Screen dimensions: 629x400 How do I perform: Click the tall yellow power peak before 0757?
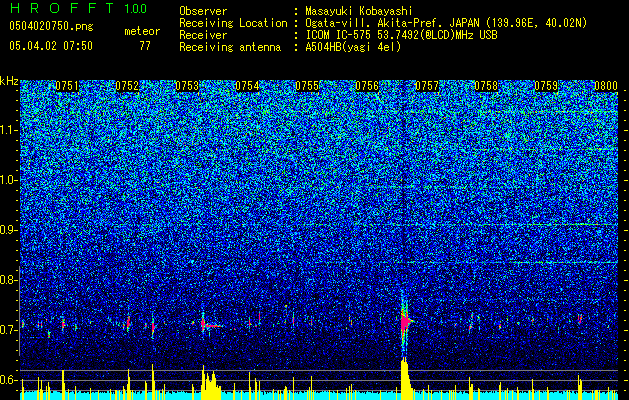click(x=405, y=379)
